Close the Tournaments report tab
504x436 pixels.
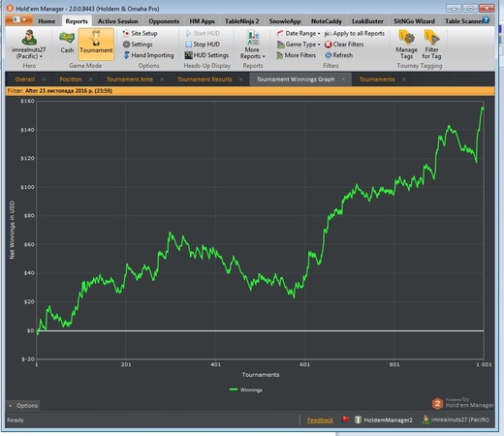[403, 79]
